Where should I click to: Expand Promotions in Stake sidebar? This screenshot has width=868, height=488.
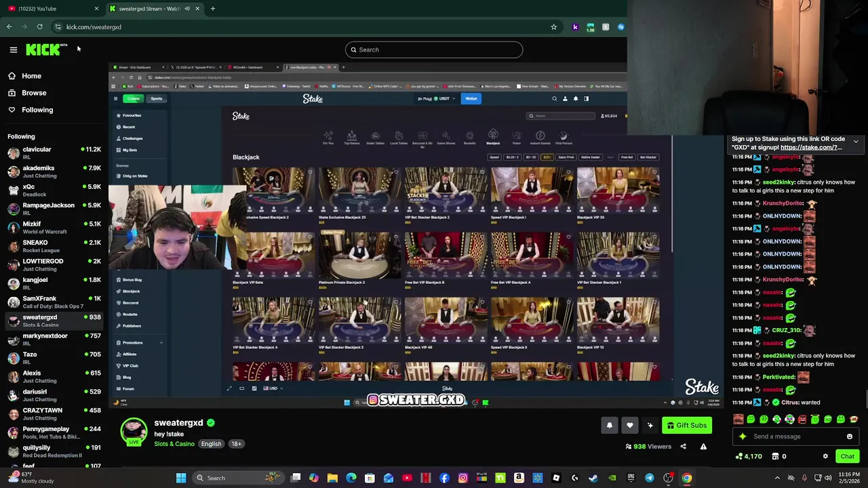[140, 342]
